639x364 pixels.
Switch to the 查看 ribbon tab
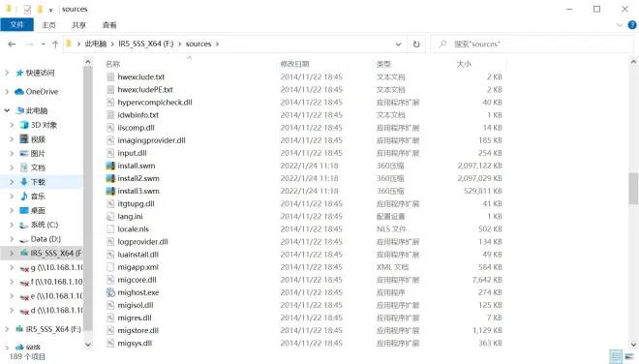click(x=109, y=25)
